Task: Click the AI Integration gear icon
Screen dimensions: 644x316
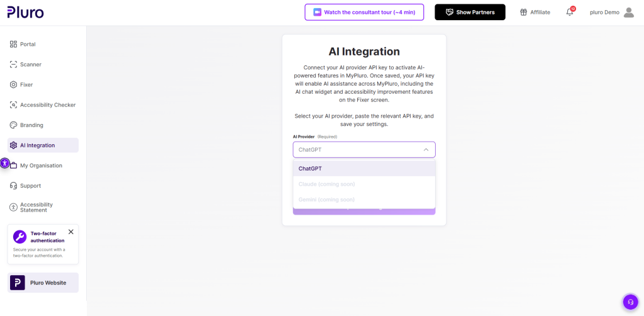Action: [13, 145]
